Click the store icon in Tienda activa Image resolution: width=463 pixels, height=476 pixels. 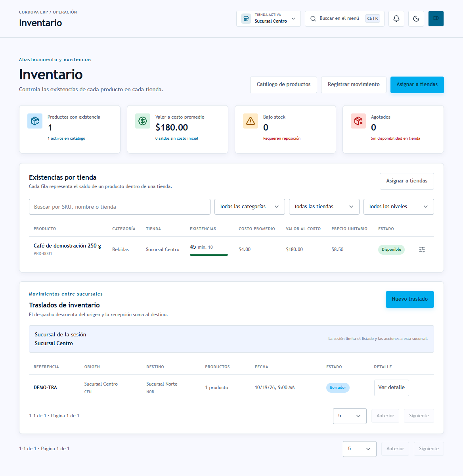pyautogui.click(x=246, y=19)
